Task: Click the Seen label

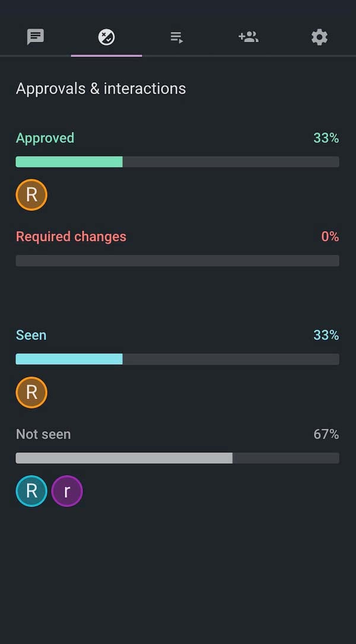Action: [31, 335]
